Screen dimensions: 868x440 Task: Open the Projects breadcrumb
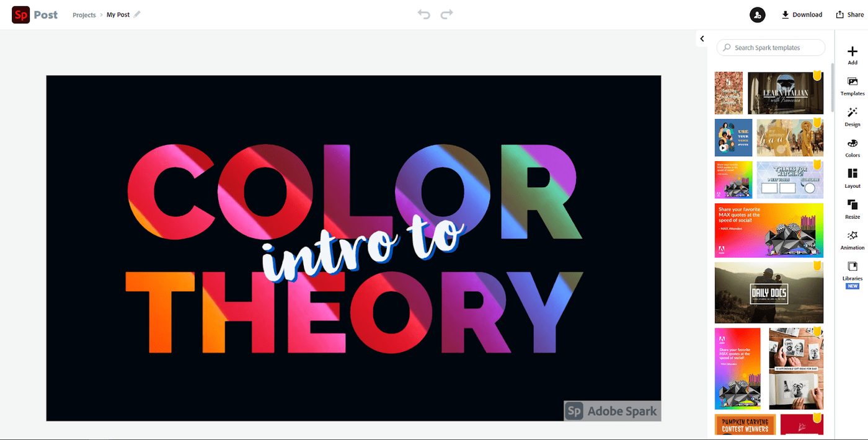click(x=84, y=15)
